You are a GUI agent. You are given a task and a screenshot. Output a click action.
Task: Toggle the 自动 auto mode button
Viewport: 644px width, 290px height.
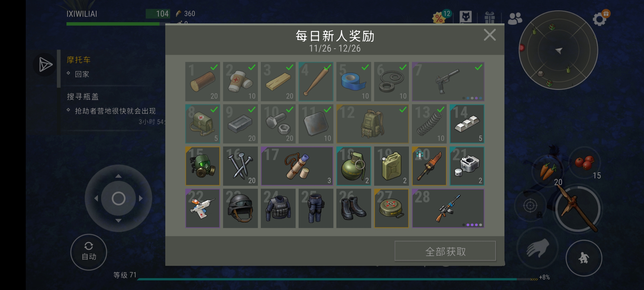(89, 252)
